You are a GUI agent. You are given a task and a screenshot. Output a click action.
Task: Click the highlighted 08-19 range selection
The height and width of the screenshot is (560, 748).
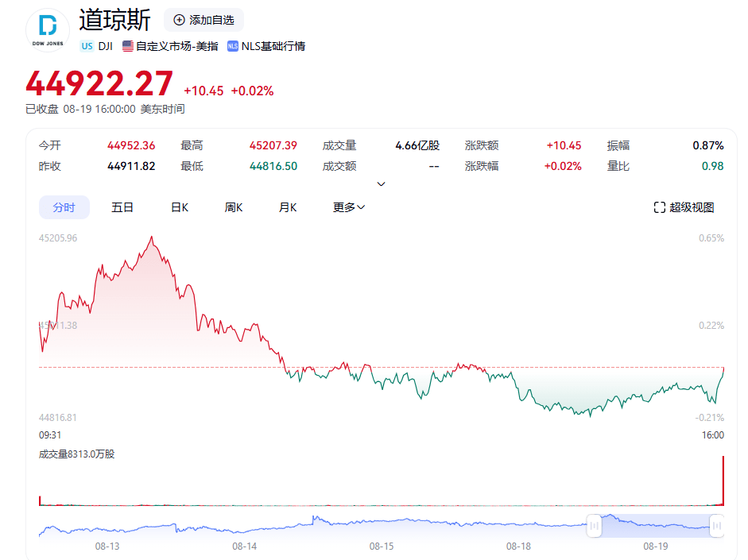pos(656,526)
